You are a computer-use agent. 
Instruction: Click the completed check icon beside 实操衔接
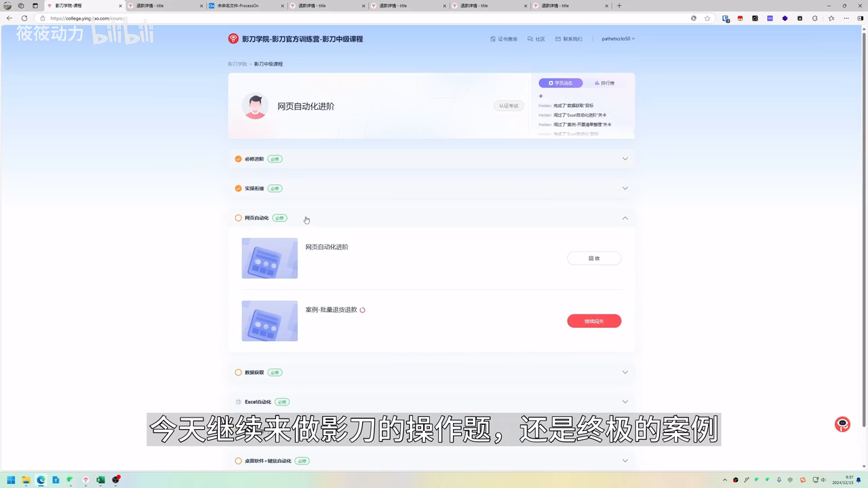[x=238, y=188]
